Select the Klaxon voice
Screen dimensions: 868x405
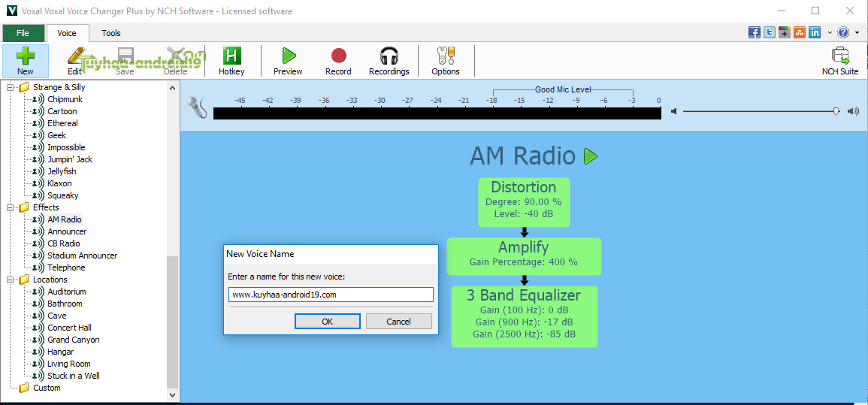(x=59, y=183)
